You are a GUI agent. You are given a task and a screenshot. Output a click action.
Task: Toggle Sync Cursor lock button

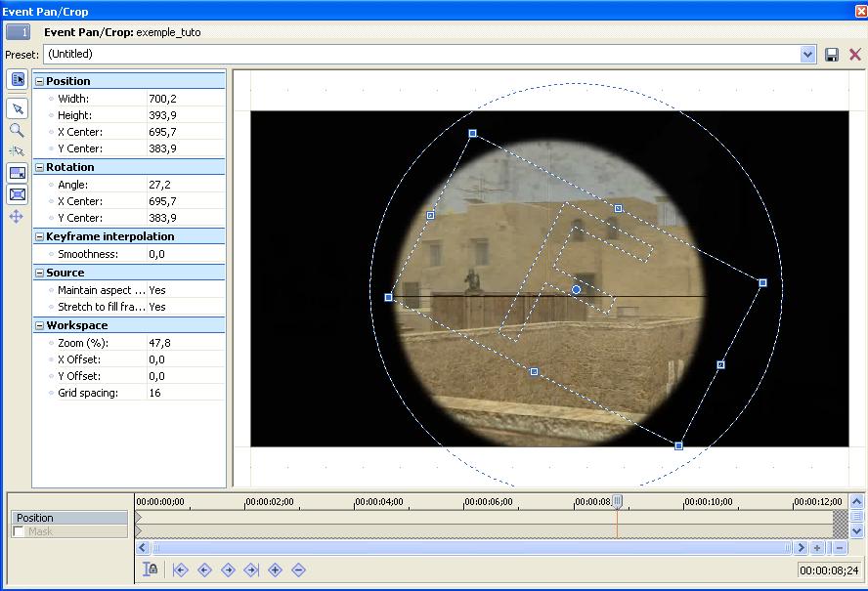[150, 570]
